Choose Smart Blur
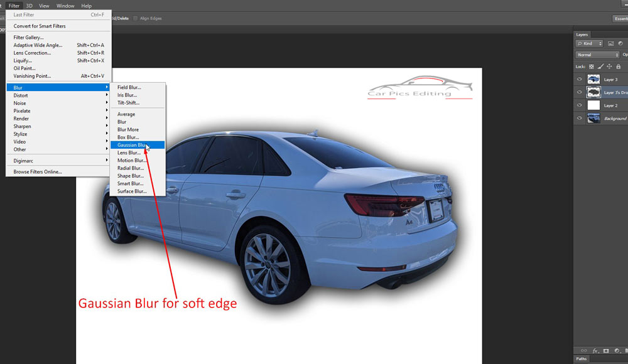 [x=138, y=183]
